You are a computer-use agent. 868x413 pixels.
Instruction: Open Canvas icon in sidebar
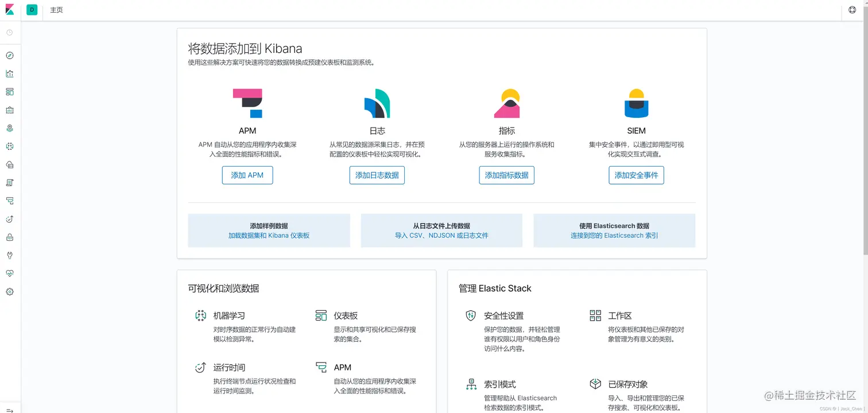tap(10, 110)
